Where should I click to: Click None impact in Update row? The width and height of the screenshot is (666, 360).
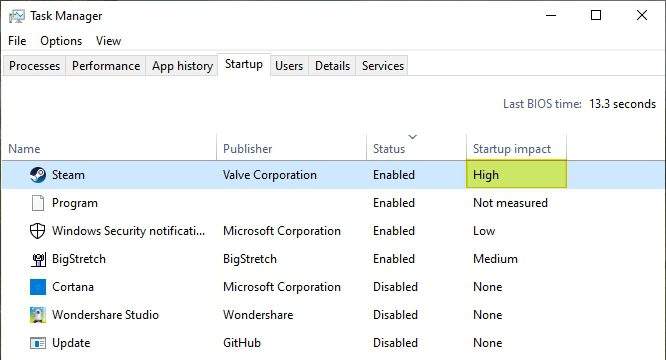click(488, 343)
